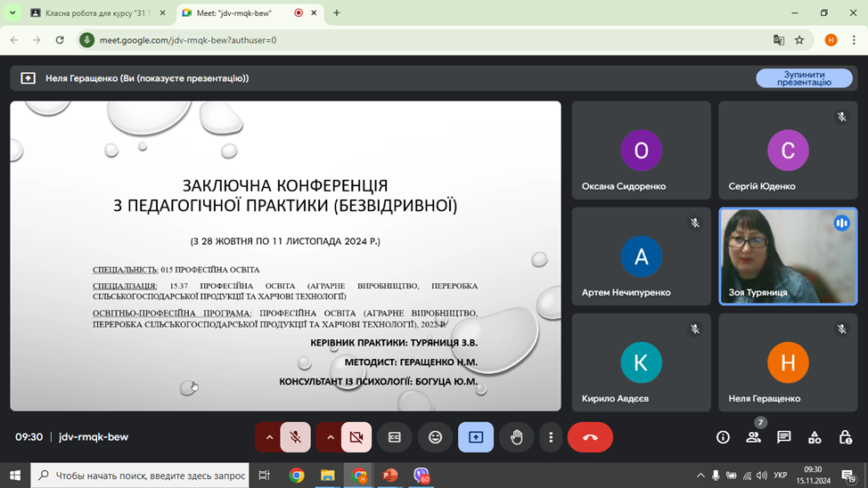
Task: Turn the camera on
Action: 356,437
